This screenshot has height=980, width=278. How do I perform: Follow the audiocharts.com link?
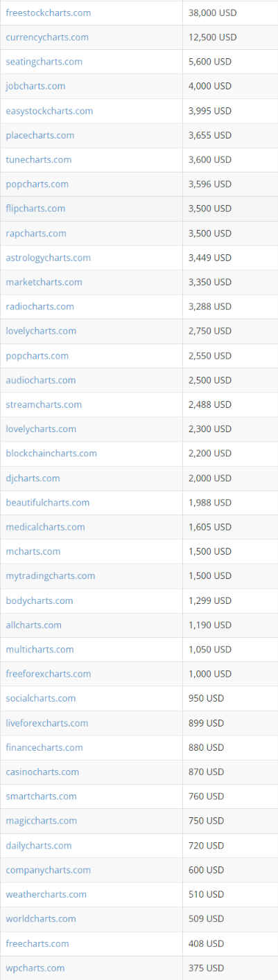[41, 380]
